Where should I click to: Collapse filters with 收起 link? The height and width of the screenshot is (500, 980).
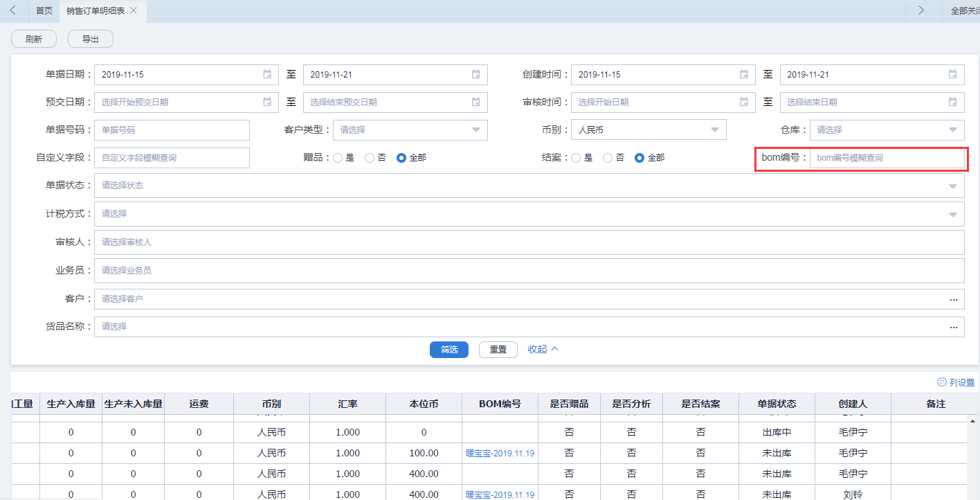click(543, 349)
